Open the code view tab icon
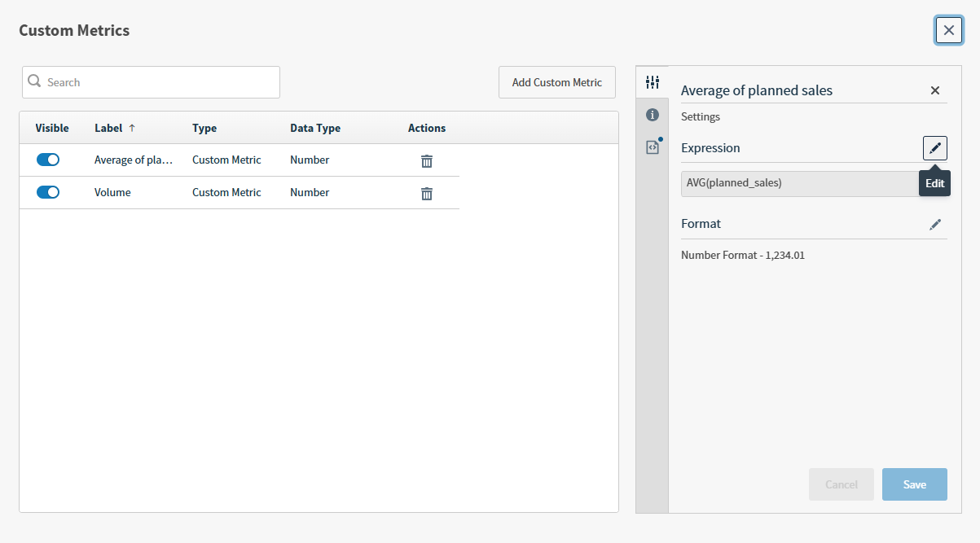The image size is (980, 543). [x=652, y=147]
